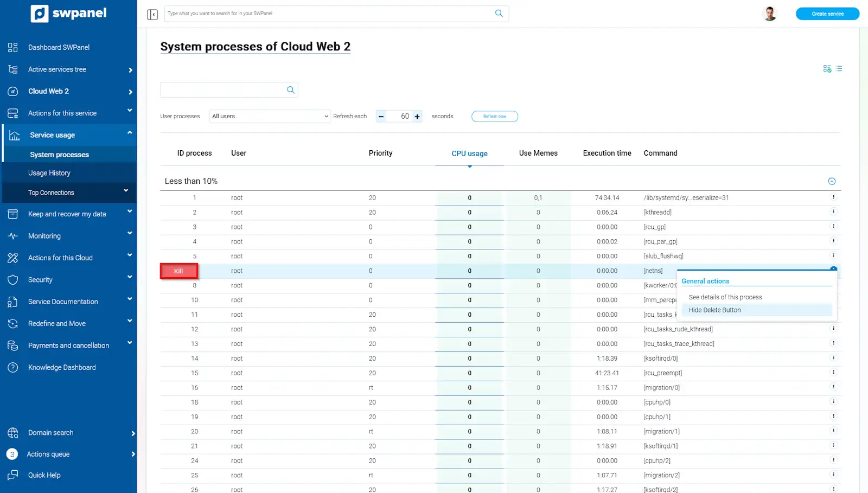Expand the Domain search arrow
The height and width of the screenshot is (493, 868).
pos(133,433)
